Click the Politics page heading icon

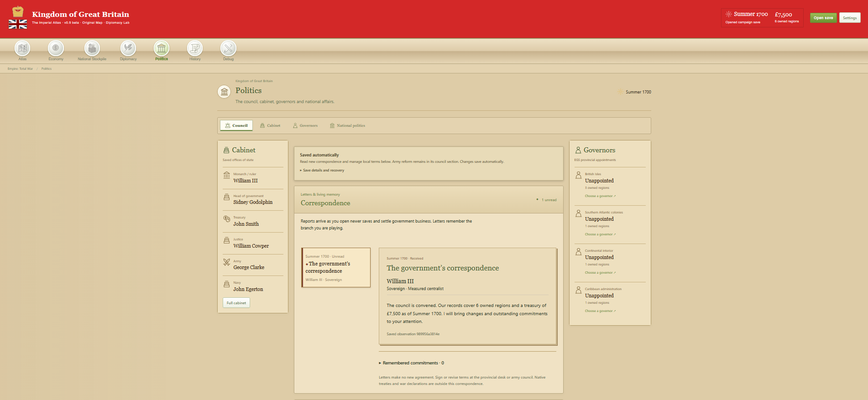pos(224,92)
